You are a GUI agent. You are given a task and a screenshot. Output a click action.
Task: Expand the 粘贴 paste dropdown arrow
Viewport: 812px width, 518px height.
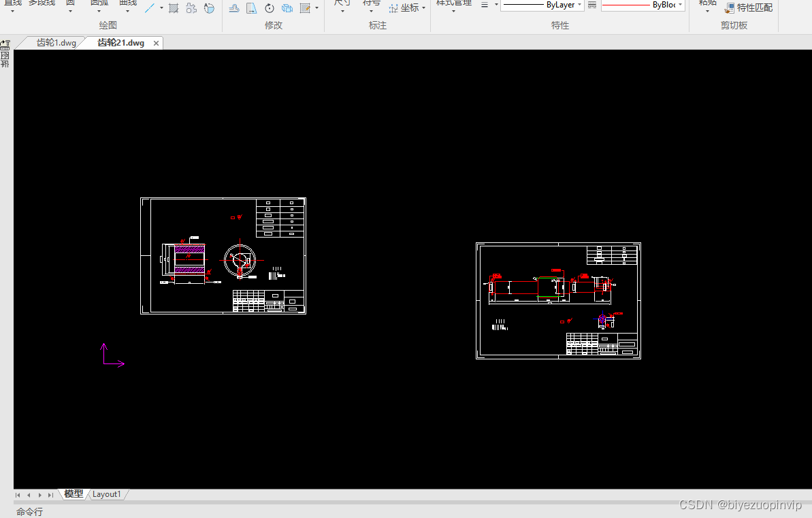[x=707, y=11]
